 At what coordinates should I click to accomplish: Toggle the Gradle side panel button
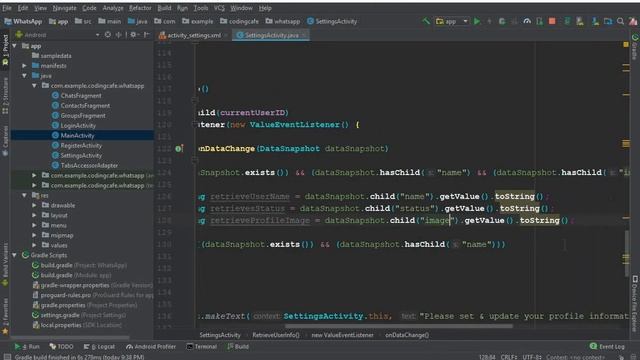[x=635, y=47]
